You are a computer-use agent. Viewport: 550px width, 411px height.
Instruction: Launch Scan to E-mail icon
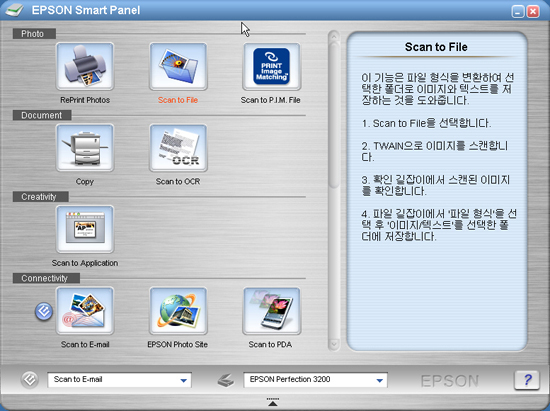tap(85, 311)
